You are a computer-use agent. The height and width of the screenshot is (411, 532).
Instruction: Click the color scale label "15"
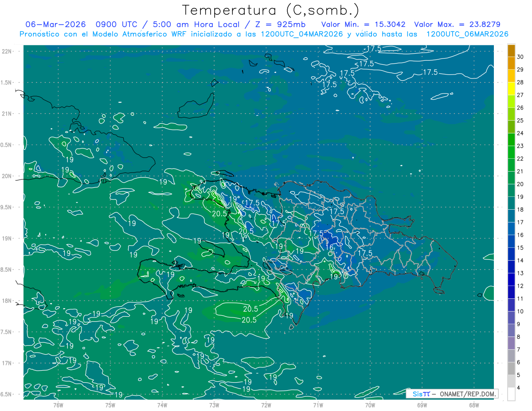[x=520, y=248]
